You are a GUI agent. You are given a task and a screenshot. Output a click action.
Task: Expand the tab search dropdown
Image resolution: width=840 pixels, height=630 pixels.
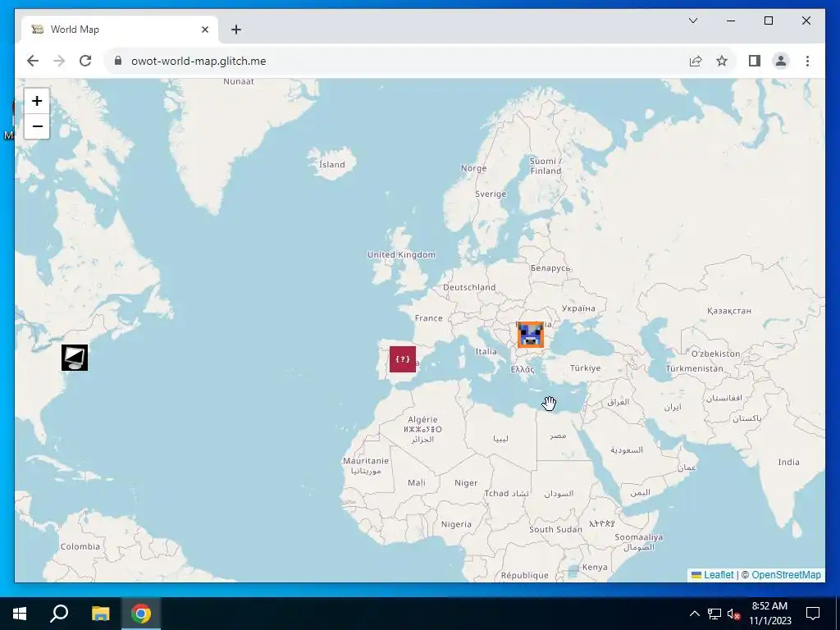pyautogui.click(x=692, y=21)
